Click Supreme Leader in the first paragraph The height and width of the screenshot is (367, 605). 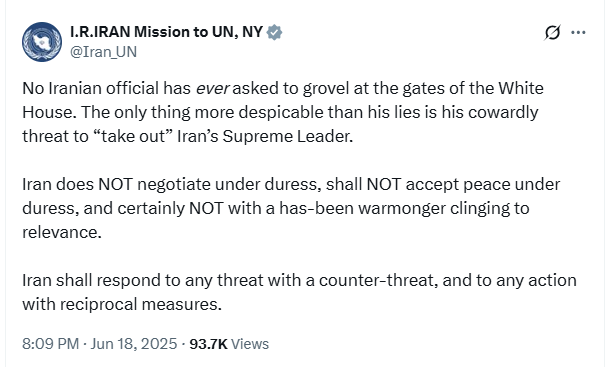click(287, 136)
